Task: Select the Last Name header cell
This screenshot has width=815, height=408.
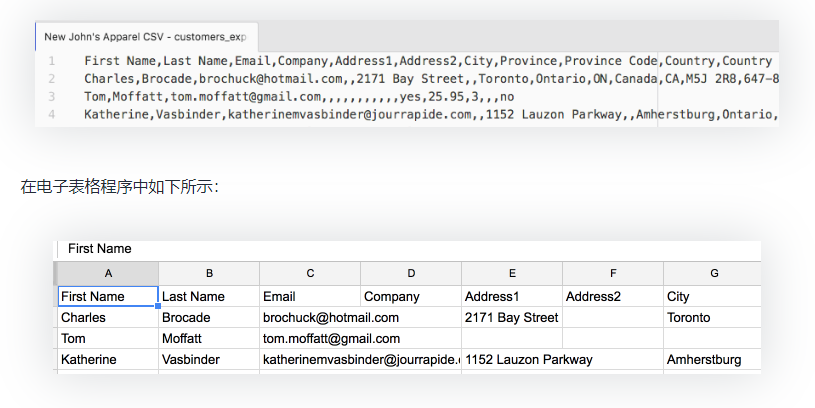Action: pos(209,296)
